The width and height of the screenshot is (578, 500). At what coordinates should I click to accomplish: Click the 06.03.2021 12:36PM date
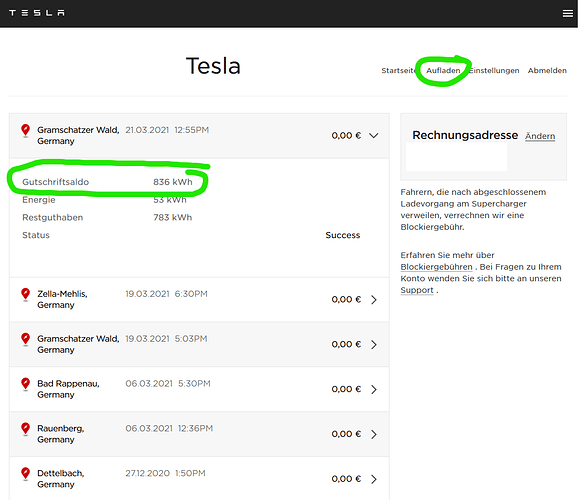click(x=169, y=428)
